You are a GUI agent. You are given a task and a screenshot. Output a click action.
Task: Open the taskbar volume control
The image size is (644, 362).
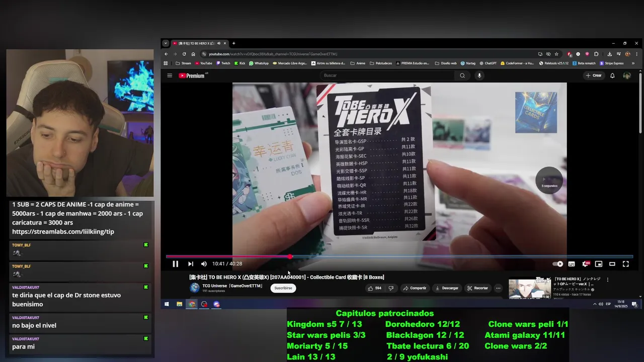601,304
